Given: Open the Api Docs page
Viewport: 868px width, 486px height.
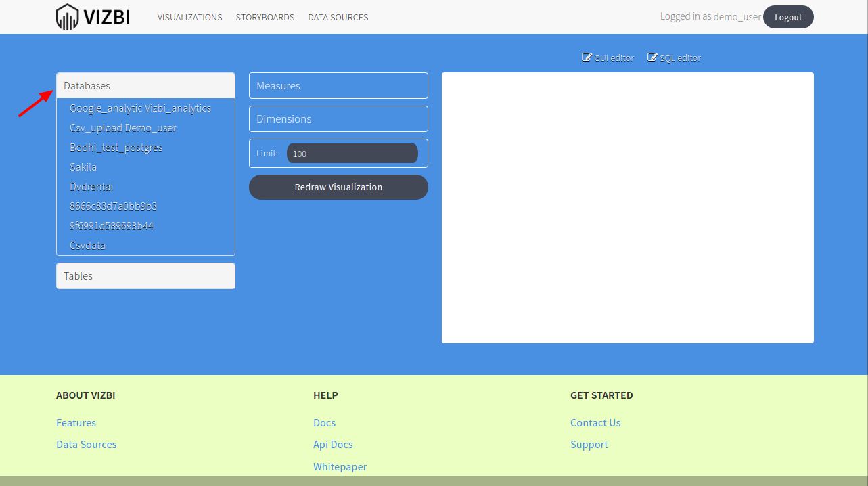Looking at the screenshot, I should tap(333, 444).
